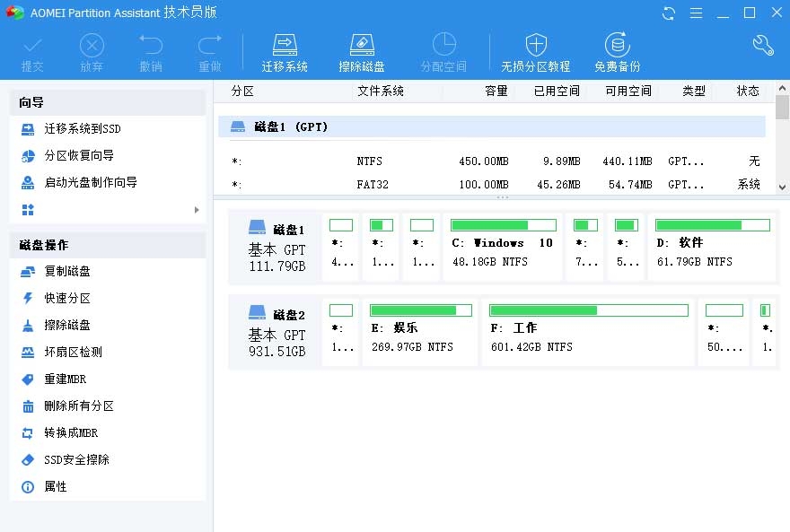Expand all tools using the sidebar arrow
The width and height of the screenshot is (790, 532).
coord(196,209)
